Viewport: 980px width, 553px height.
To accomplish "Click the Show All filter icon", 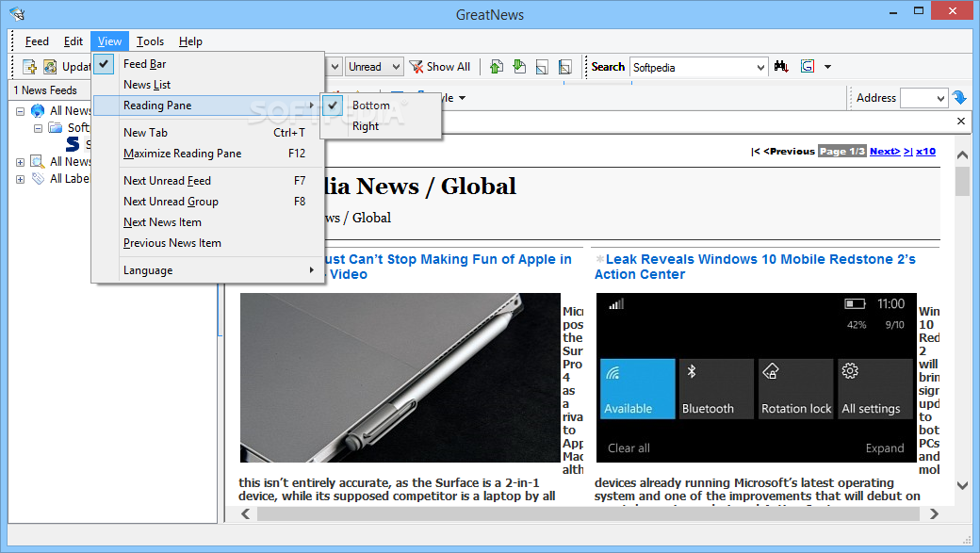I will tap(416, 66).
